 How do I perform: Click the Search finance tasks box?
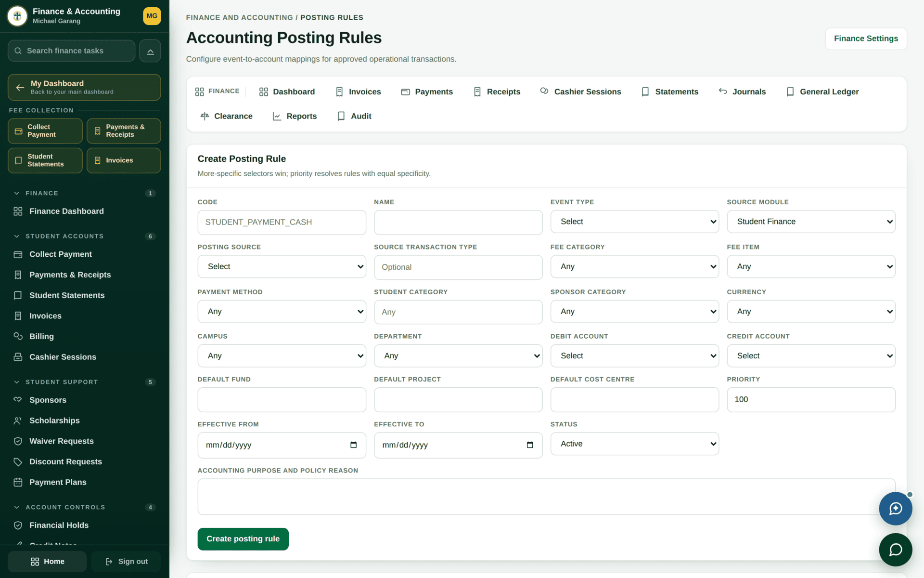(x=71, y=51)
